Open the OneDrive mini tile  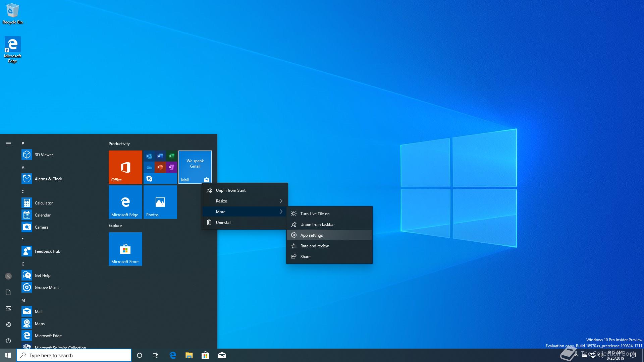[149, 167]
